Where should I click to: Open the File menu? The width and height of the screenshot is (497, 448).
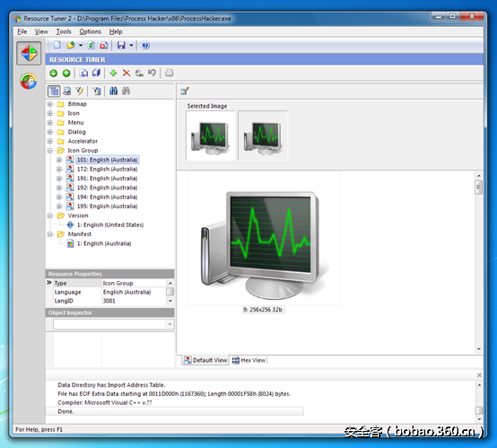click(x=22, y=31)
